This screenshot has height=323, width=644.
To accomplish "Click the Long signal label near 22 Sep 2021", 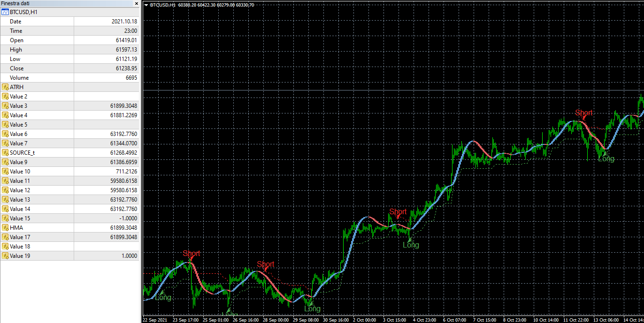I will [163, 298].
